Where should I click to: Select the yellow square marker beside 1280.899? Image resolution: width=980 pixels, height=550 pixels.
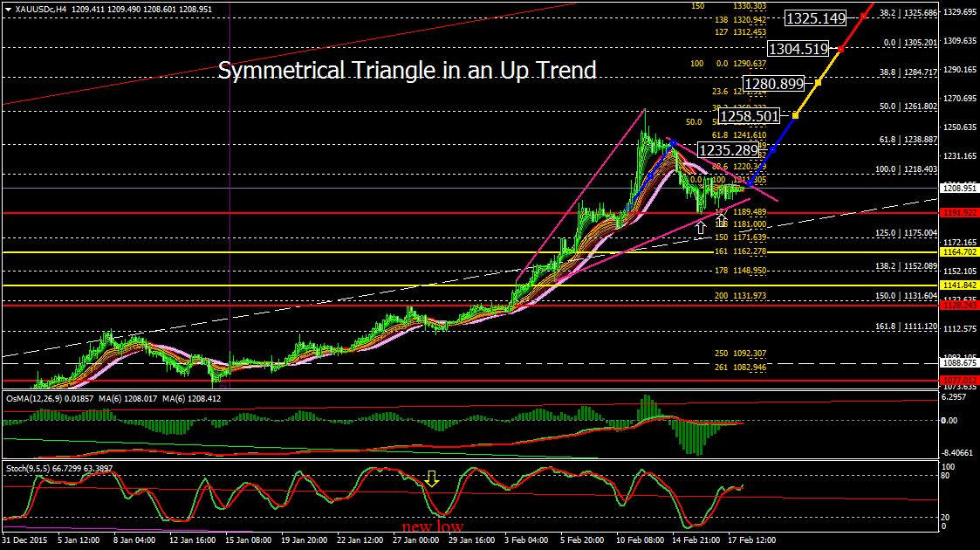click(818, 82)
